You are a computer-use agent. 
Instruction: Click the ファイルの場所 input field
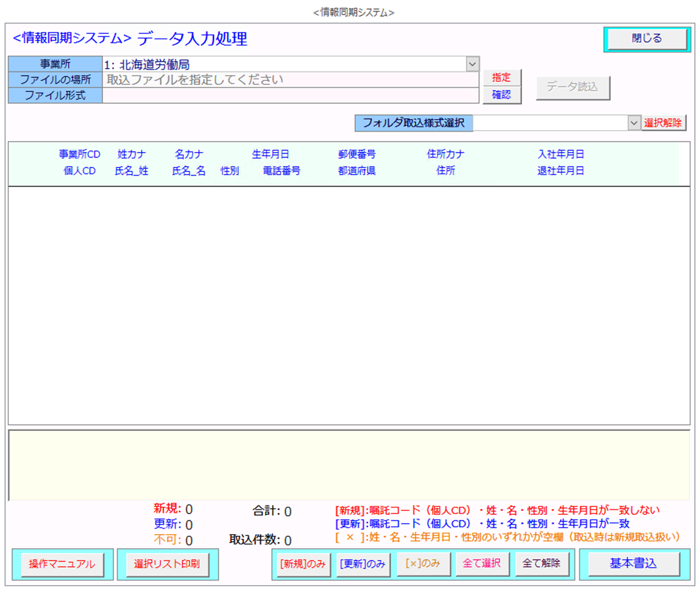[x=290, y=80]
